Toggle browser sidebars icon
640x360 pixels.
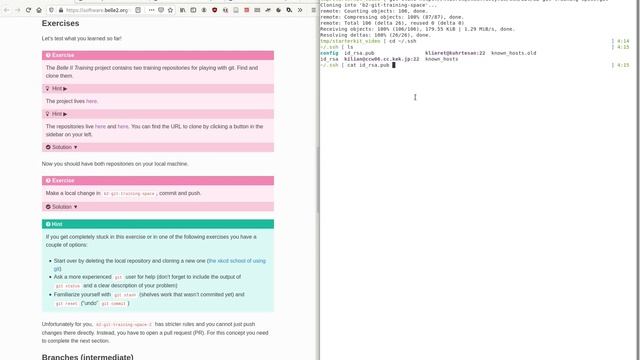[193, 10]
